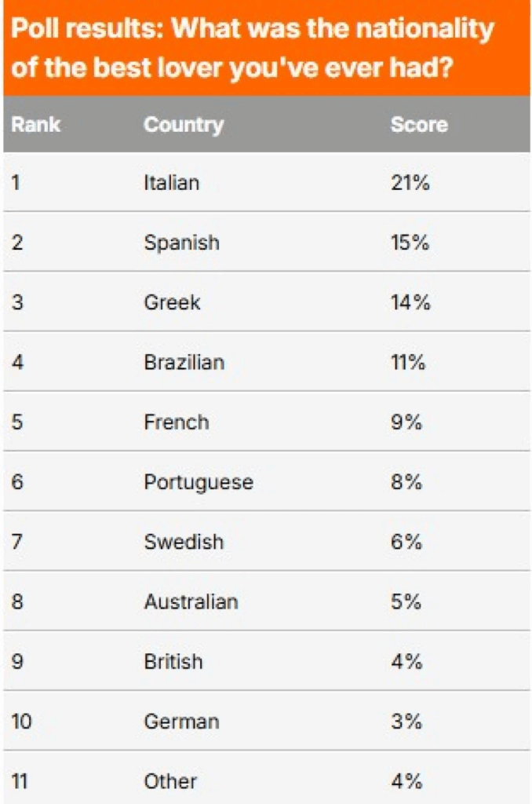Select the Australian country cell
The image size is (532, 804).
pyautogui.click(x=191, y=601)
